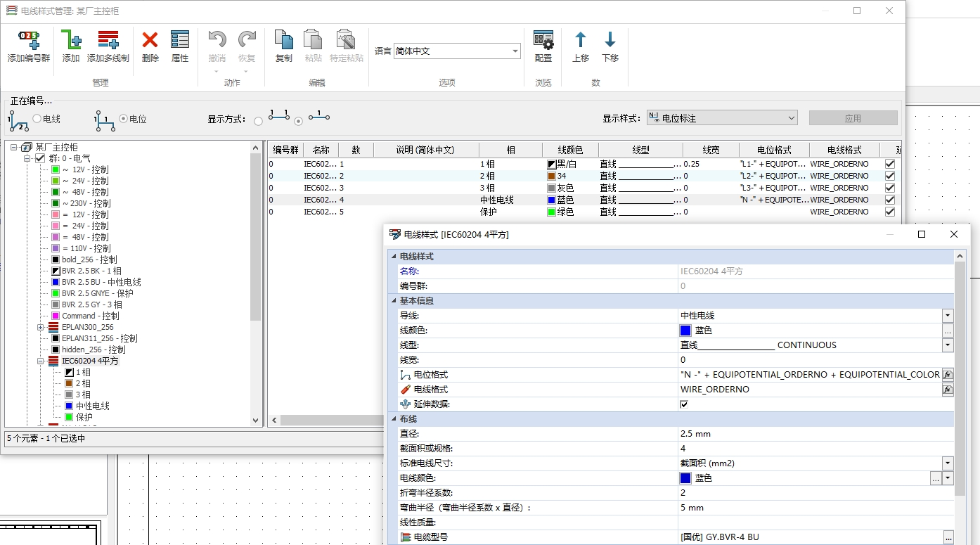Image resolution: width=980 pixels, height=545 pixels.
Task: Expand the EPLAN300_256 tree node
Action: tap(41, 327)
